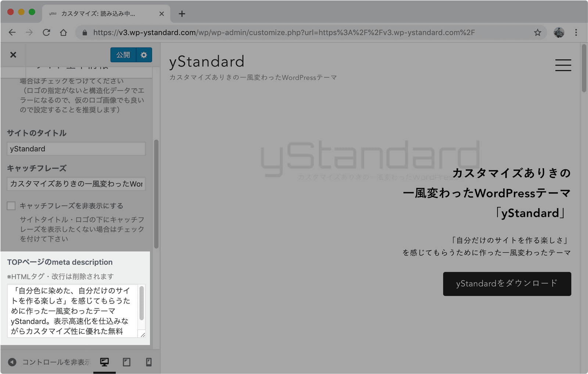The width and height of the screenshot is (588, 374).
Task: Close the カスタマイズ browser tab
Action: click(x=162, y=14)
